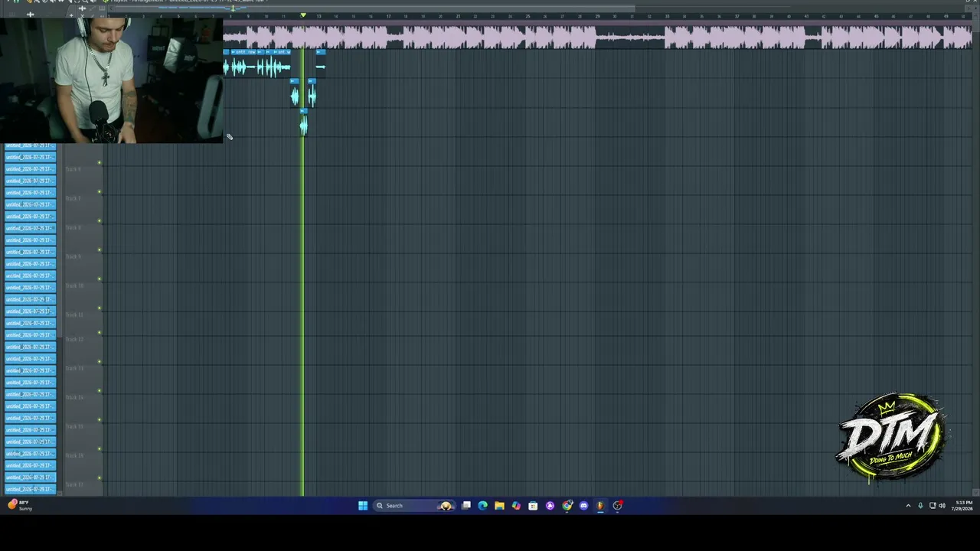The height and width of the screenshot is (551, 980).
Task: Click the volume icon in system tray
Action: (x=942, y=505)
